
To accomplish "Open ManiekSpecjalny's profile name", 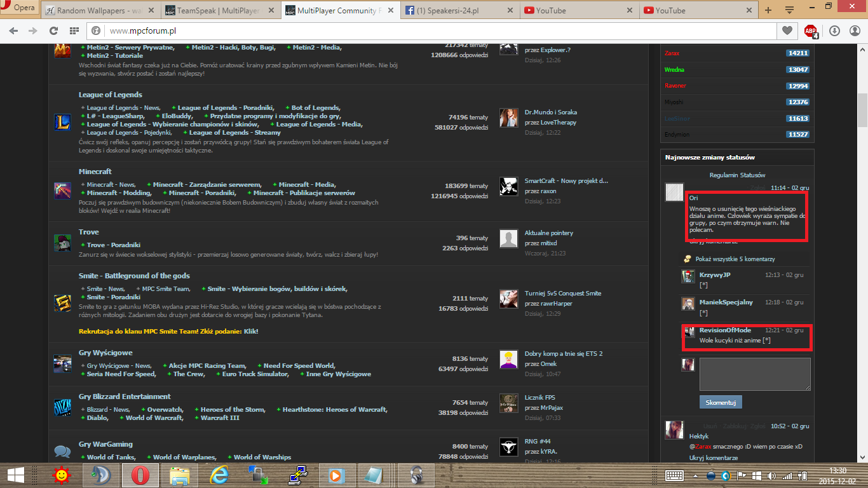I will [x=726, y=302].
